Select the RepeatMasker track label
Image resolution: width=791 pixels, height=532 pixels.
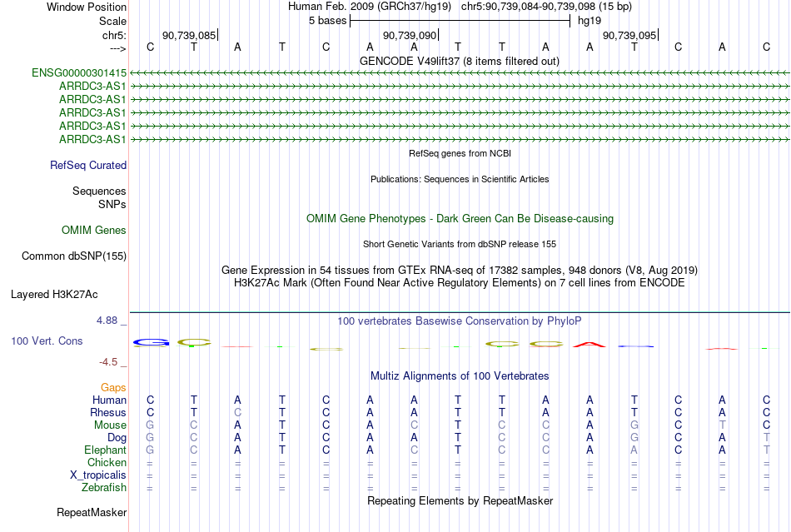click(x=92, y=512)
